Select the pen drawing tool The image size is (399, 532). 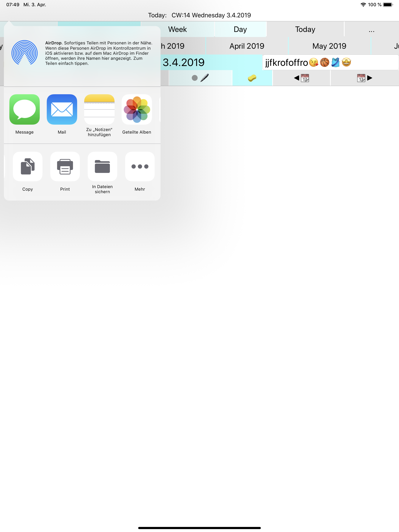pos(200,78)
